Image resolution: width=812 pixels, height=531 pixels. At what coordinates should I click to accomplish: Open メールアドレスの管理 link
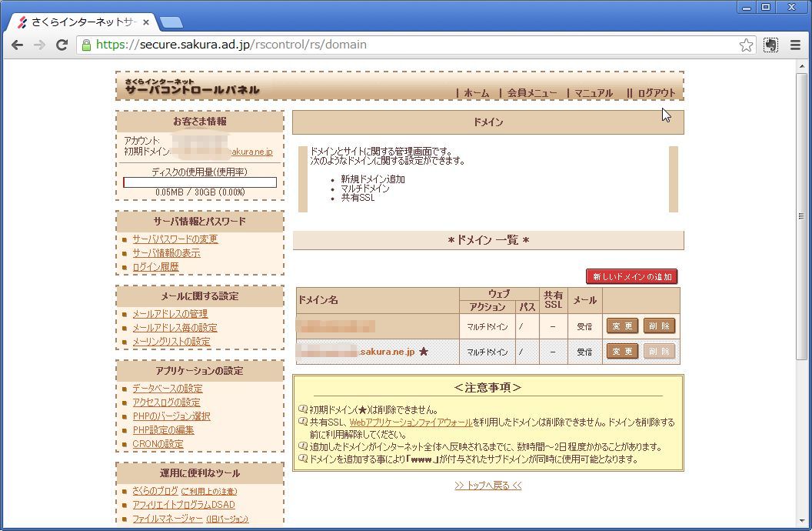(170, 314)
